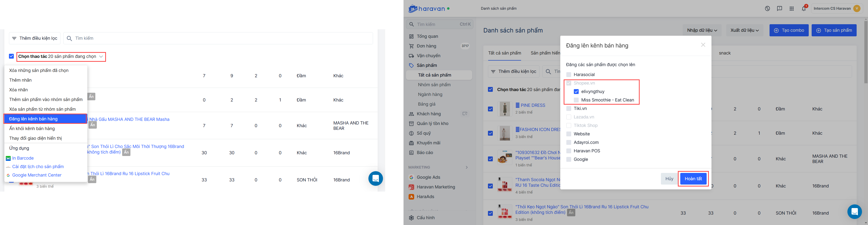
Task: Open the Xuất dữ liệu dropdown
Action: click(x=745, y=30)
